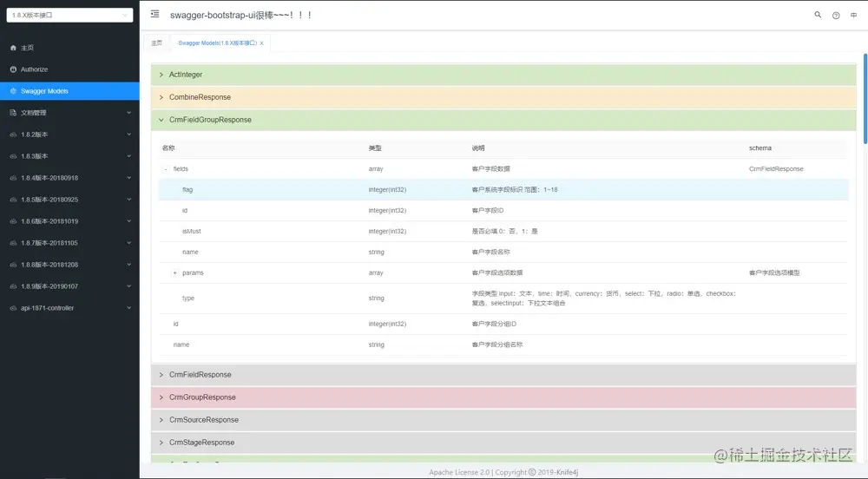868x479 pixels.
Task: Click the 类型 column header
Action: click(x=375, y=148)
